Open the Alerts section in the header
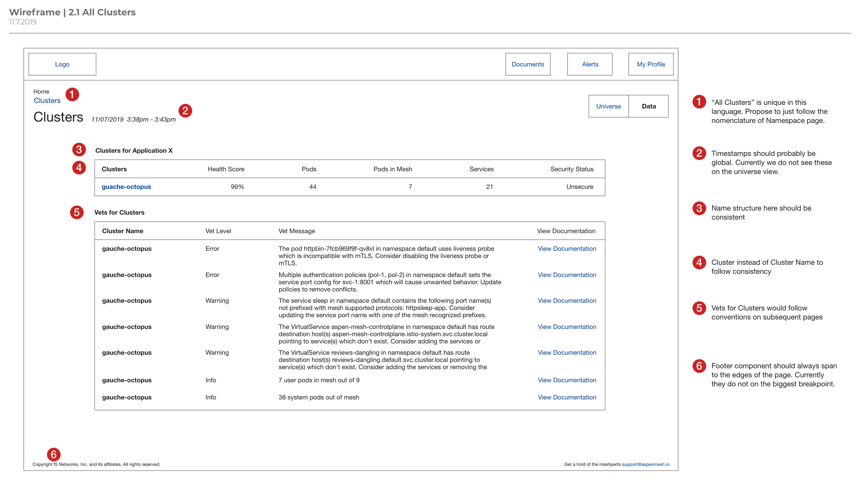Screen dimensions: 868x488 [x=590, y=64]
